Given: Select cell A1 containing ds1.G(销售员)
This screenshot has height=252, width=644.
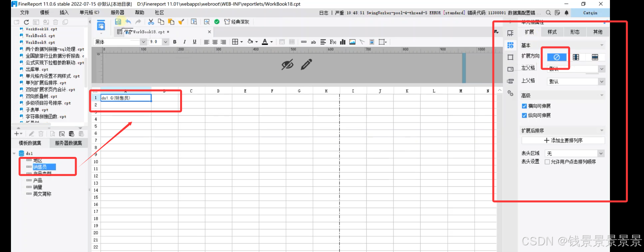Looking at the screenshot, I should 126,98.
